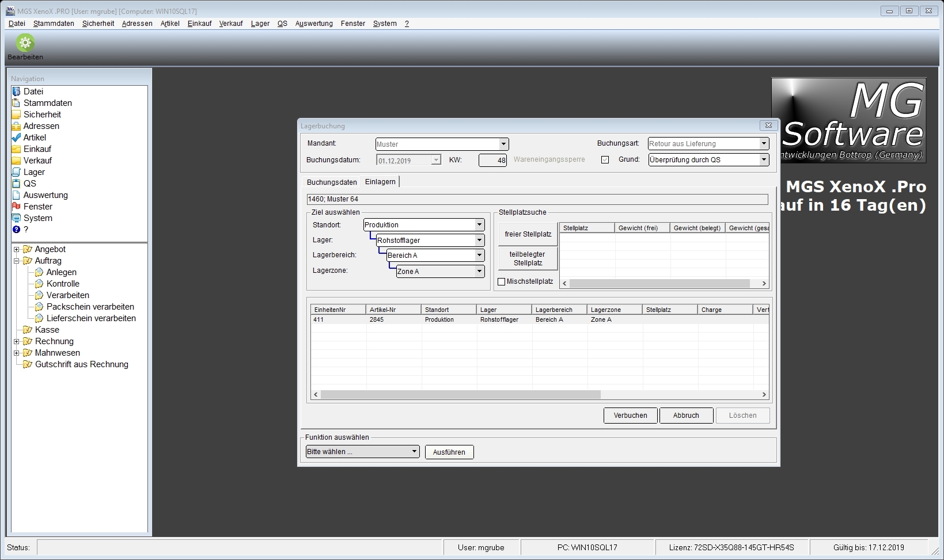Viewport: 944px width, 560px height.
Task: Open the Grund dropdown
Action: coord(764,160)
